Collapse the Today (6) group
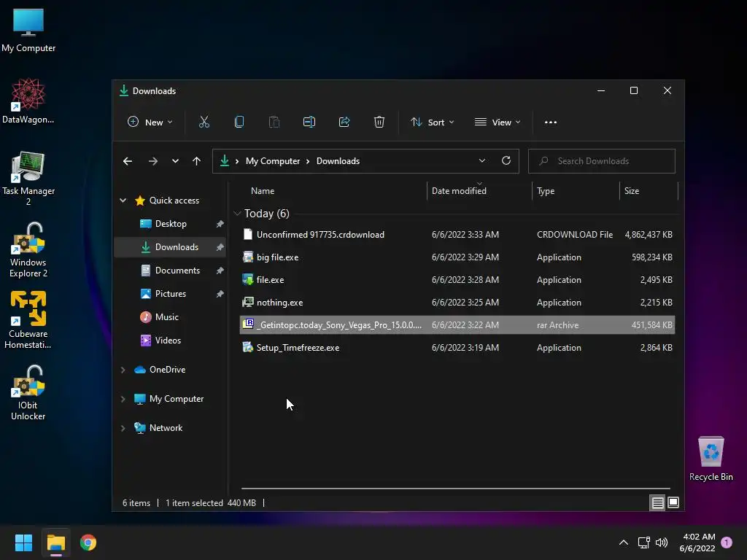The image size is (747, 560). tap(237, 214)
